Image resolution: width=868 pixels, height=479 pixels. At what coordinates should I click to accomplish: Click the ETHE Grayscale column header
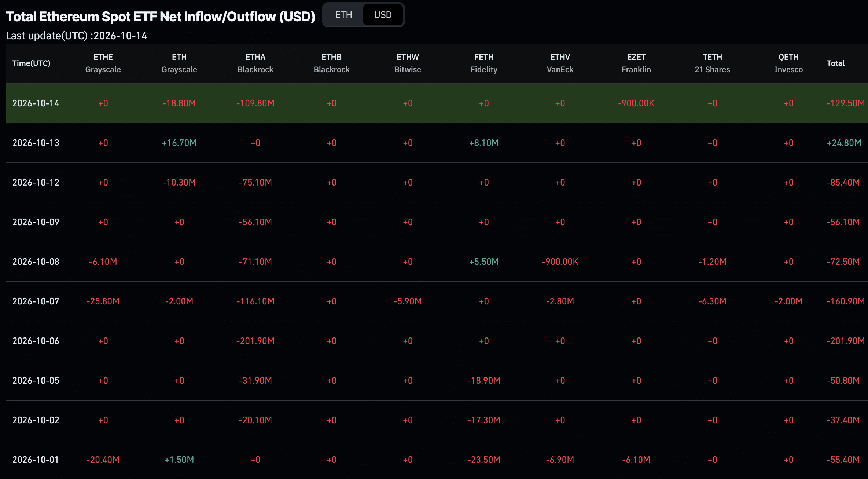click(103, 63)
